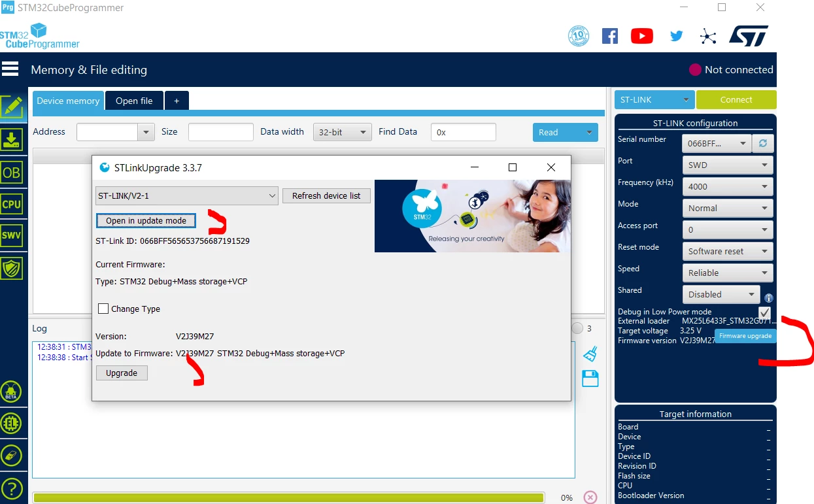
Task: Expand the Port SWD dropdown
Action: click(728, 165)
